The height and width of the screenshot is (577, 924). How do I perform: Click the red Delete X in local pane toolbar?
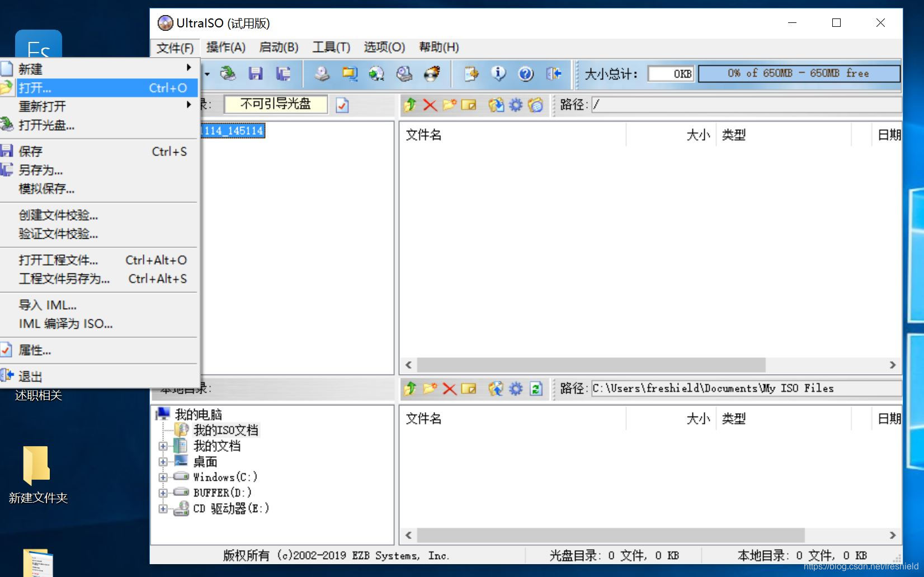449,389
